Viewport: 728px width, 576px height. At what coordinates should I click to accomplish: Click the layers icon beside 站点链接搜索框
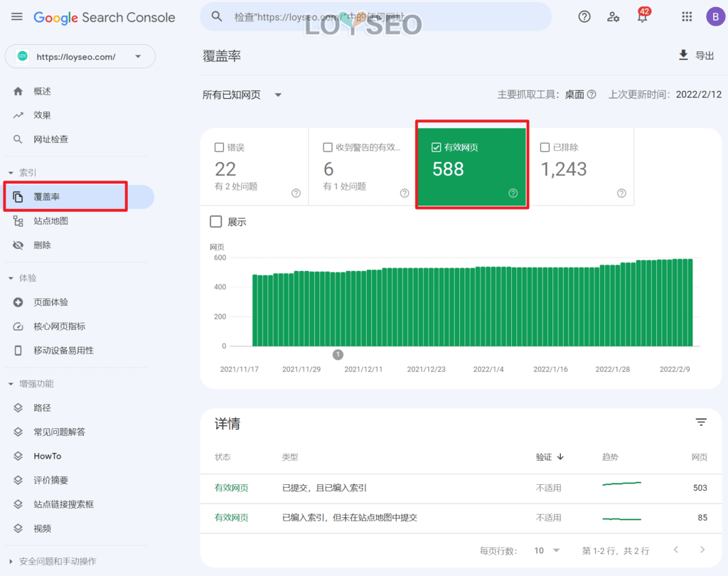18,504
